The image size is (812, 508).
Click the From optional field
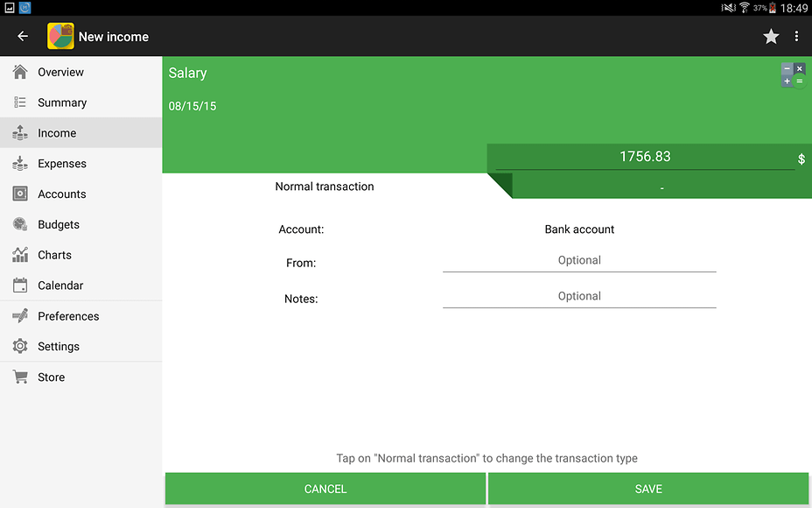pos(579,261)
